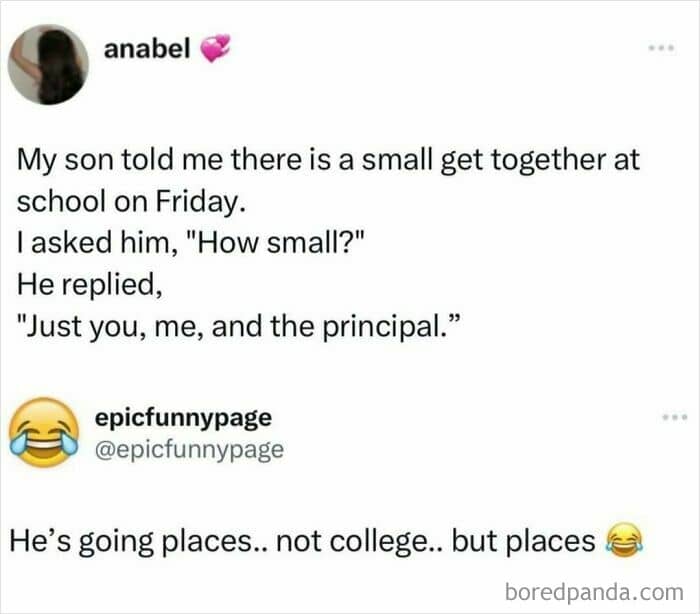Click "He's going places" in the reply
This screenshot has width=700, height=614.
click(x=136, y=541)
